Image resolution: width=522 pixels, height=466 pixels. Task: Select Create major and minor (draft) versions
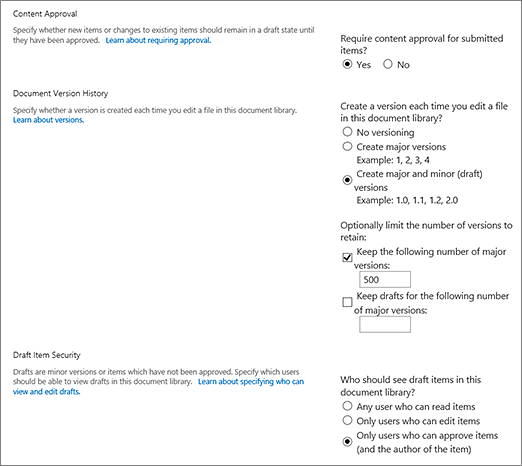point(347,180)
